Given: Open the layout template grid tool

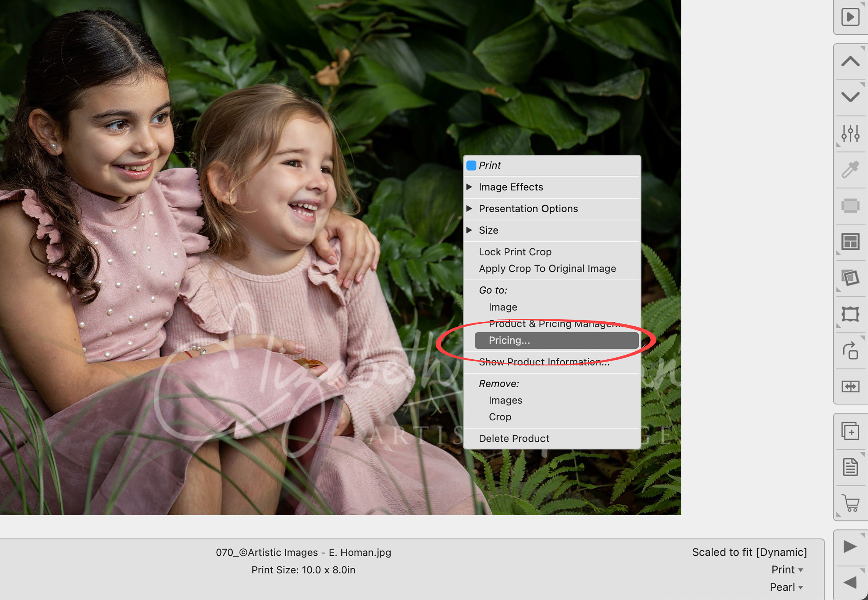Looking at the screenshot, I should coord(850,242).
